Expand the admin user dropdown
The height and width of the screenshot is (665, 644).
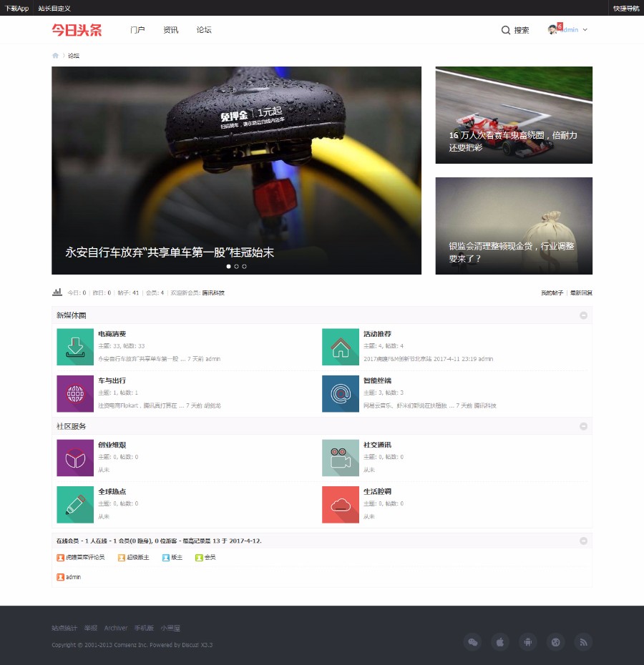(x=585, y=30)
